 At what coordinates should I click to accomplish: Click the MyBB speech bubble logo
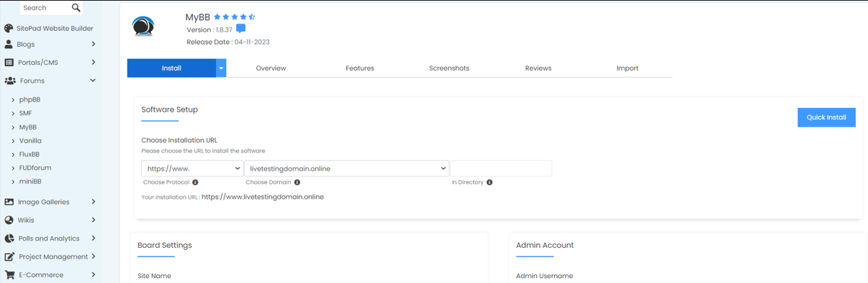(143, 26)
